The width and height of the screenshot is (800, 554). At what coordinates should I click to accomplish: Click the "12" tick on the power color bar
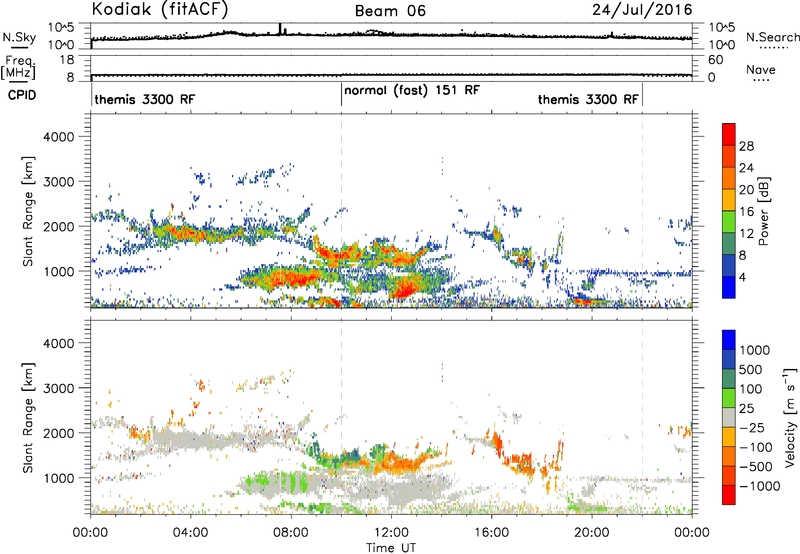746,234
